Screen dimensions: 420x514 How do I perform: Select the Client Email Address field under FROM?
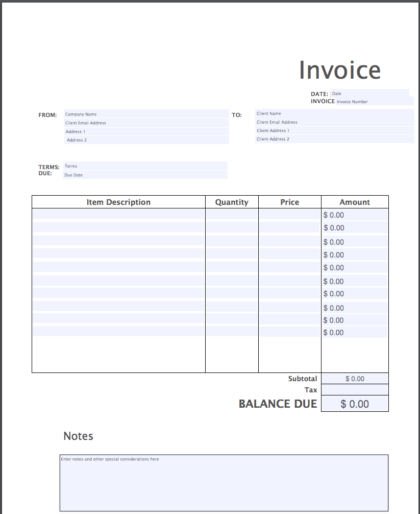pos(145,123)
